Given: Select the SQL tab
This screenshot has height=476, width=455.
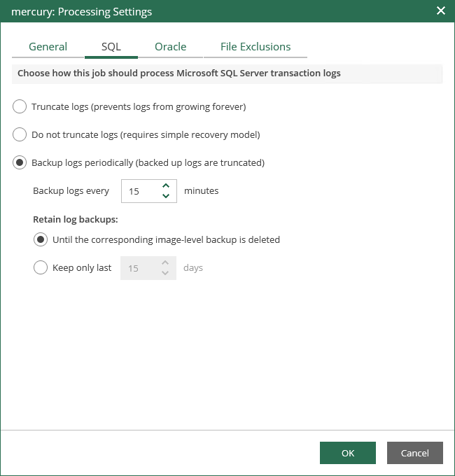Looking at the screenshot, I should [x=111, y=47].
